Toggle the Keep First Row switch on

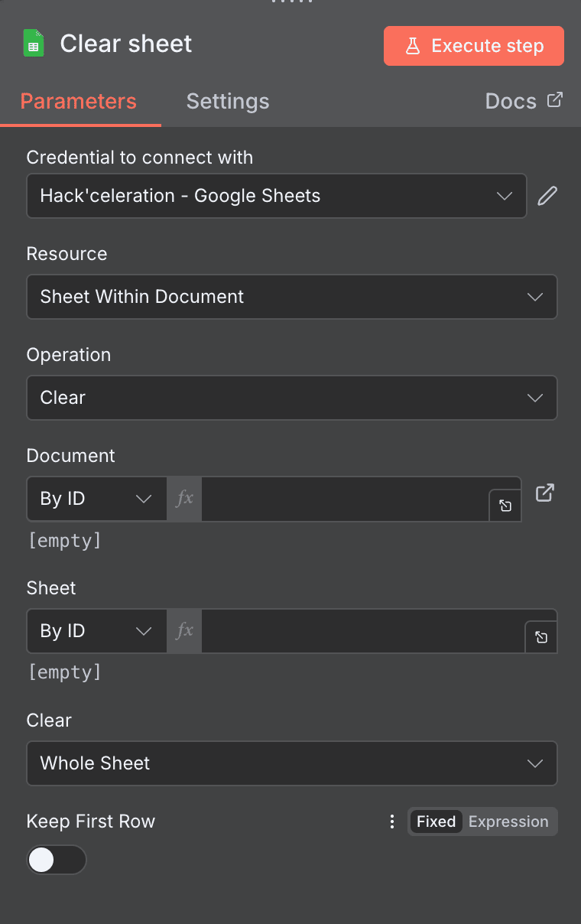57,860
